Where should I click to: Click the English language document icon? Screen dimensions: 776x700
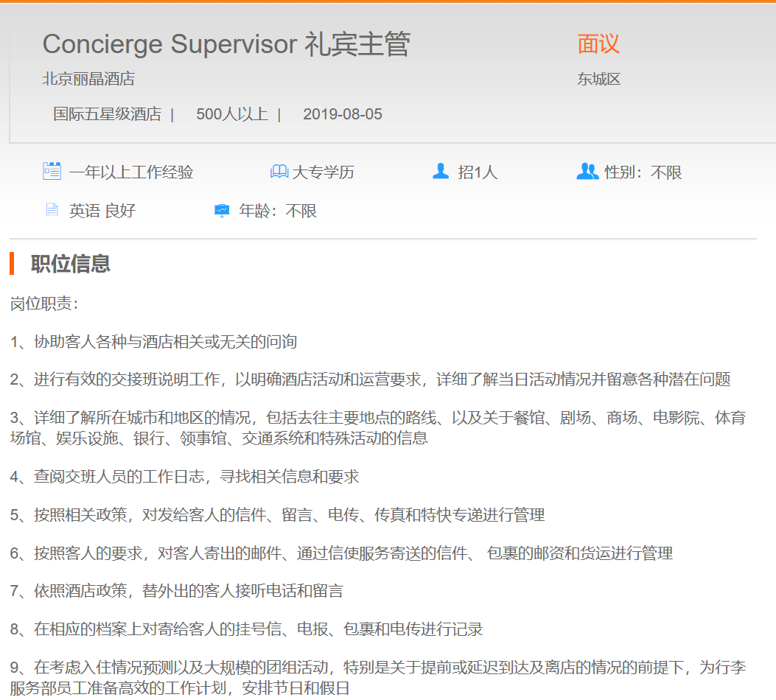pyautogui.click(x=52, y=210)
